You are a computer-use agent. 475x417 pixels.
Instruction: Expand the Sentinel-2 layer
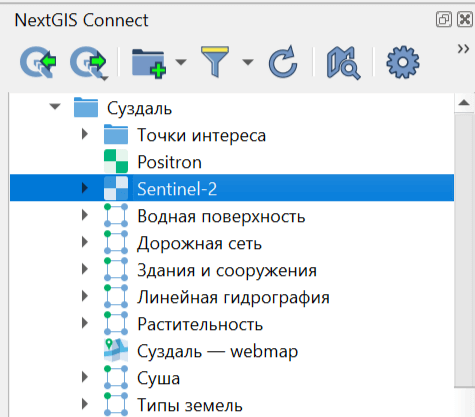point(85,188)
